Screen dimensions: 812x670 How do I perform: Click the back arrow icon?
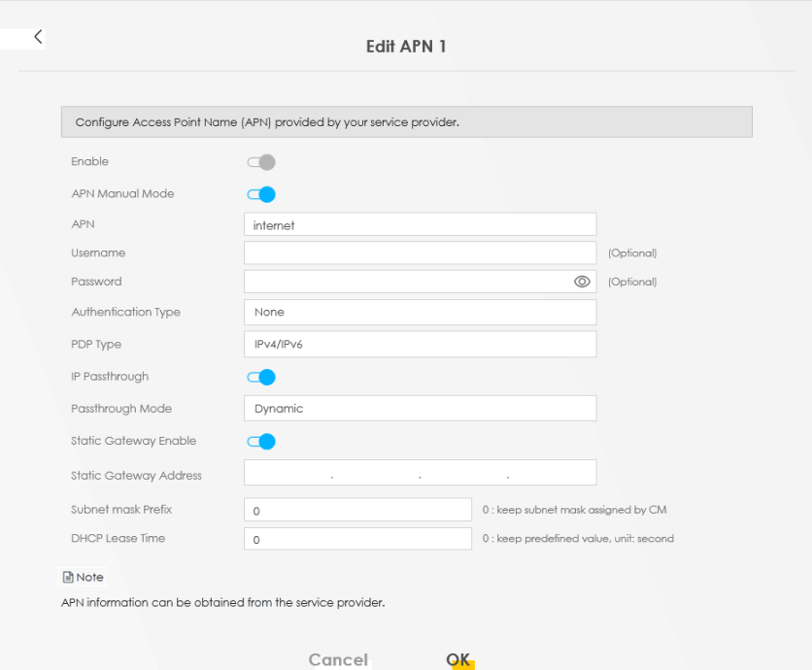(x=38, y=37)
